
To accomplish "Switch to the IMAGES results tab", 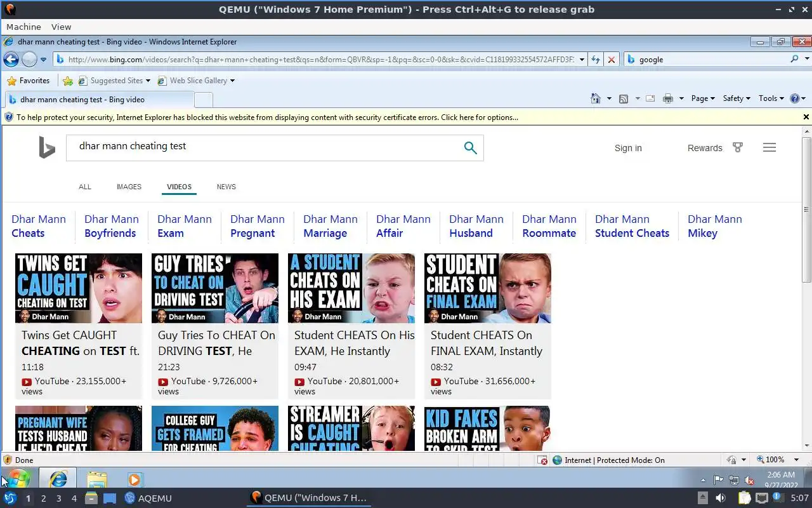I will pyautogui.click(x=129, y=187).
